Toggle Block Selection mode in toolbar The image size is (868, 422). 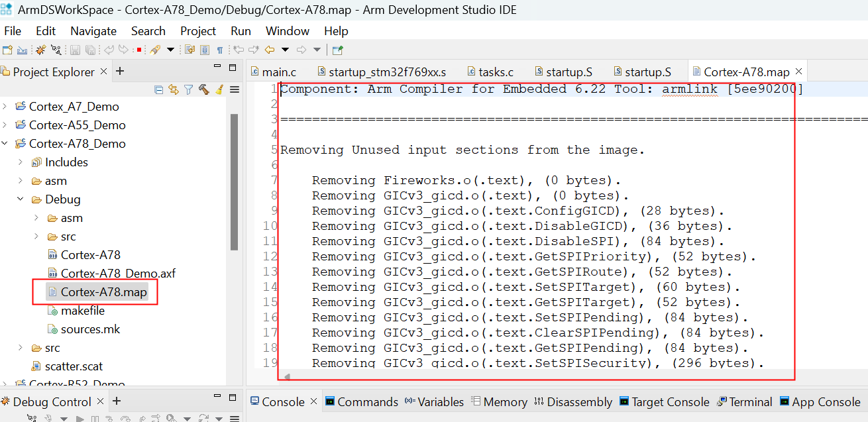(x=205, y=50)
